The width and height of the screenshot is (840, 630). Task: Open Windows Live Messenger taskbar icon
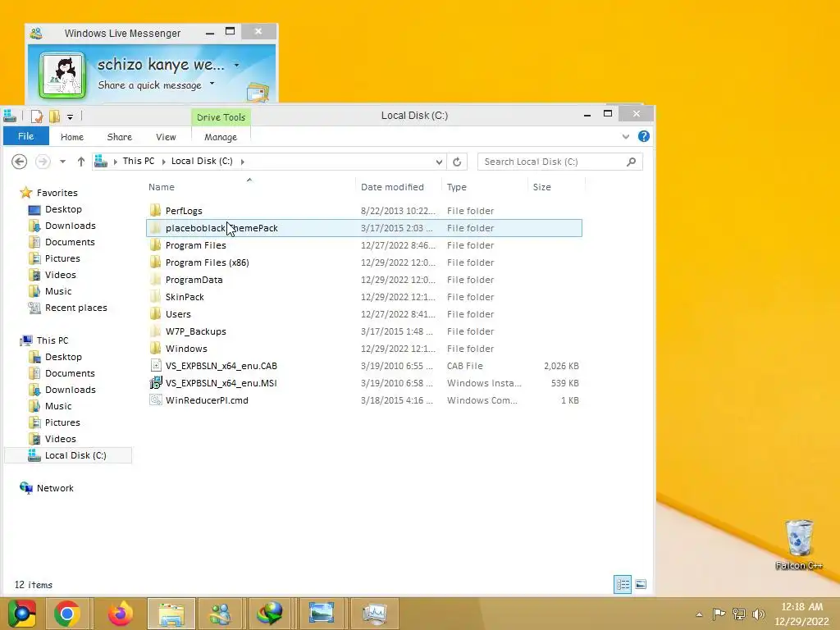[219, 614]
